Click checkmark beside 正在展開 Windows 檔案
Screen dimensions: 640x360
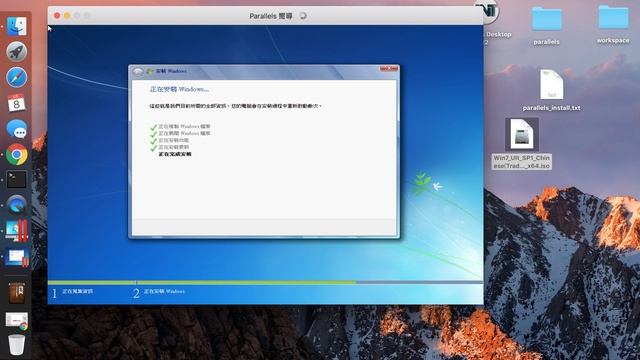pyautogui.click(x=153, y=134)
